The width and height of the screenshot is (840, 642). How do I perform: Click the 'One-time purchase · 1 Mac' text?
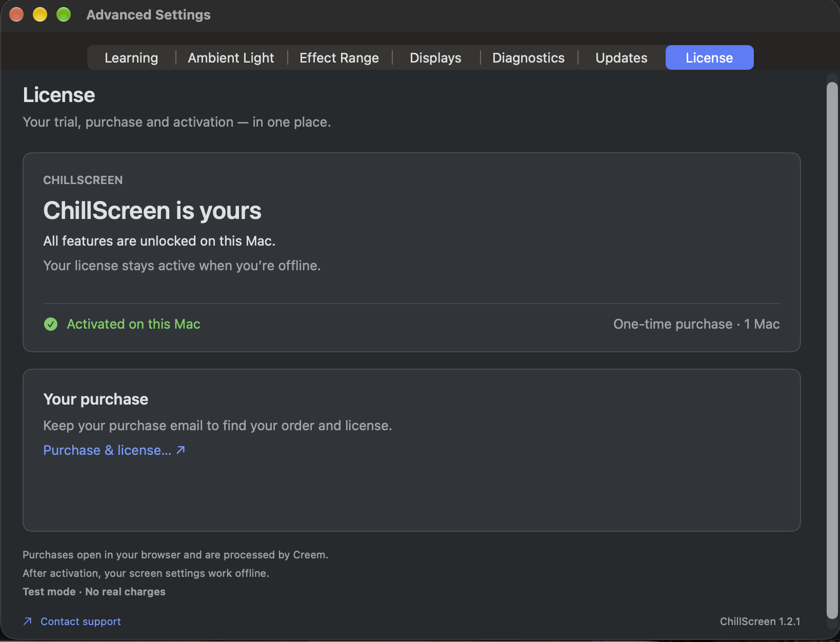(x=696, y=324)
